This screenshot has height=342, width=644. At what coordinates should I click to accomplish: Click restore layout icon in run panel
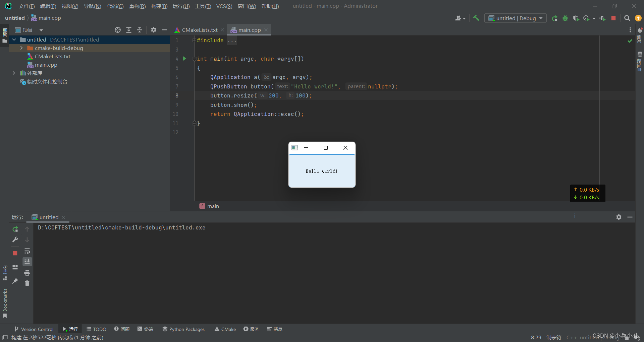15,267
